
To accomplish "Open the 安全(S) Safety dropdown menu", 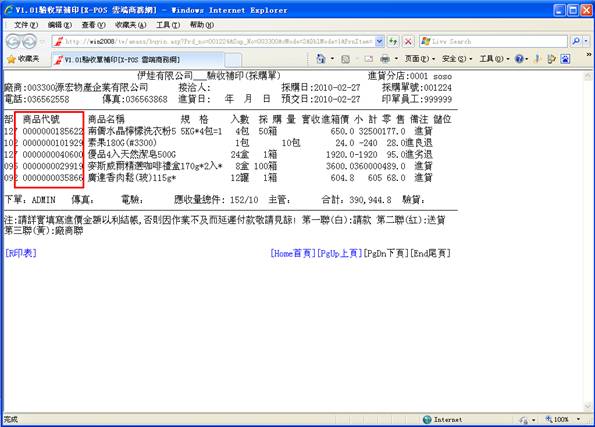I will [456, 59].
